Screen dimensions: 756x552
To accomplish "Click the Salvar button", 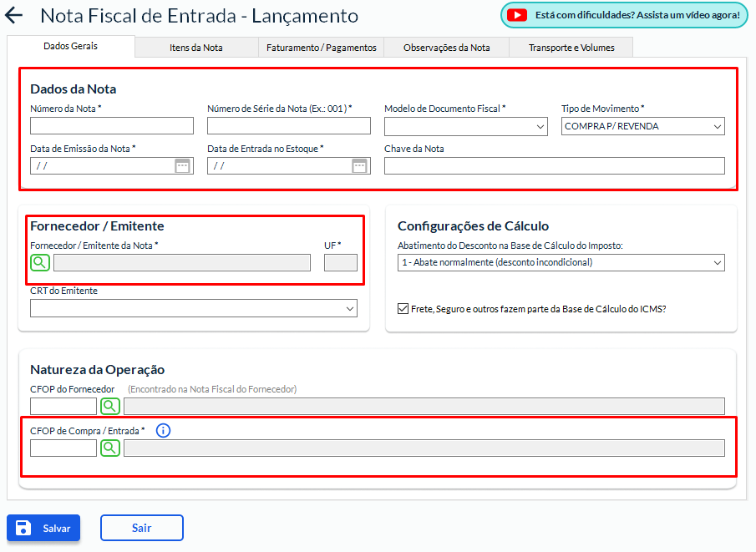I will click(x=43, y=528).
